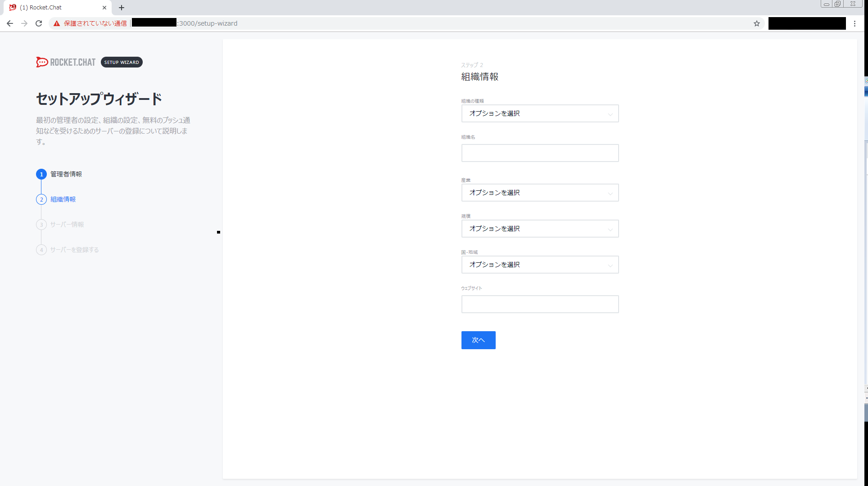Open the 規模 dropdown

tap(540, 229)
